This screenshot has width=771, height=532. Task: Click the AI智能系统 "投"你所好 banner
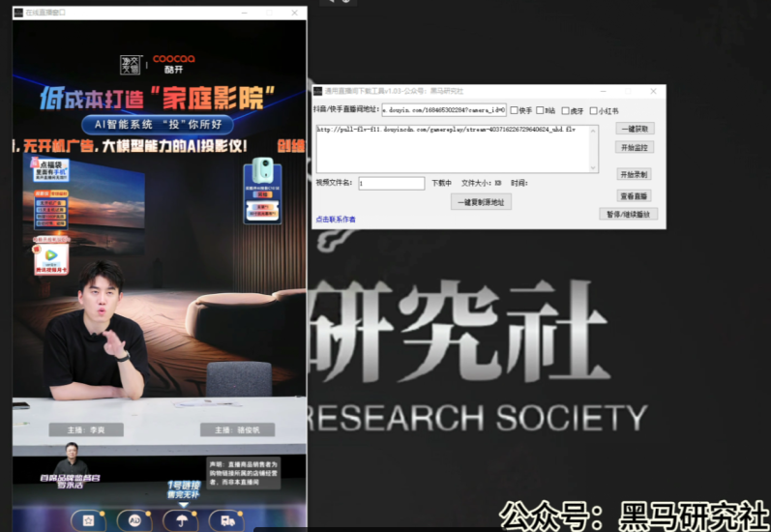pyautogui.click(x=158, y=125)
